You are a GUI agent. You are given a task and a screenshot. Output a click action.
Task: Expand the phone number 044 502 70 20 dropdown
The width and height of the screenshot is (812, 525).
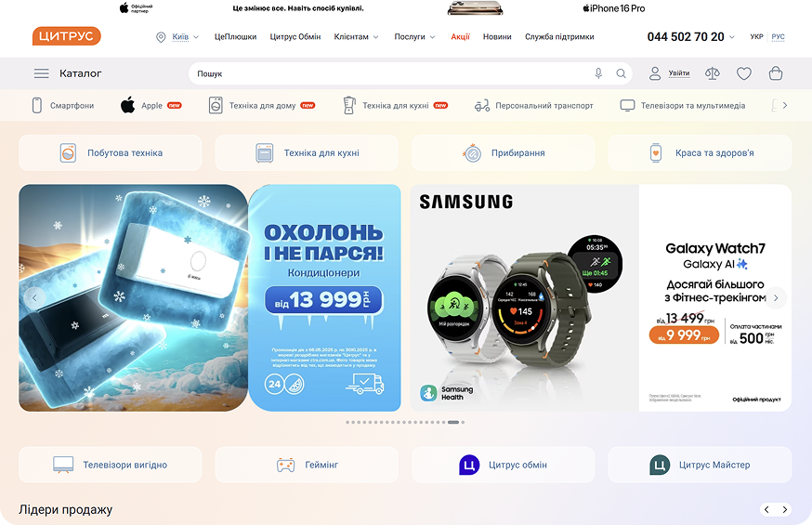691,37
